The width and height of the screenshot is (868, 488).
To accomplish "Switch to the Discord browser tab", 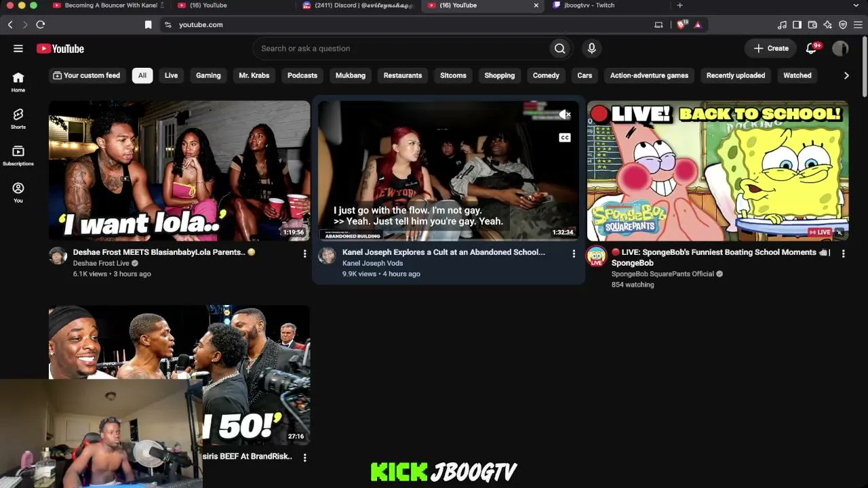I will click(x=358, y=5).
